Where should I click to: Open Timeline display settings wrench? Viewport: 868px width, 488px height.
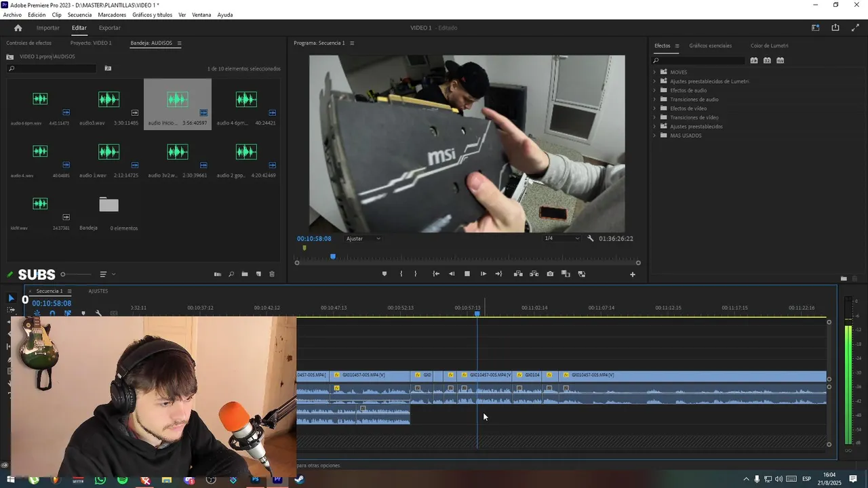98,313
